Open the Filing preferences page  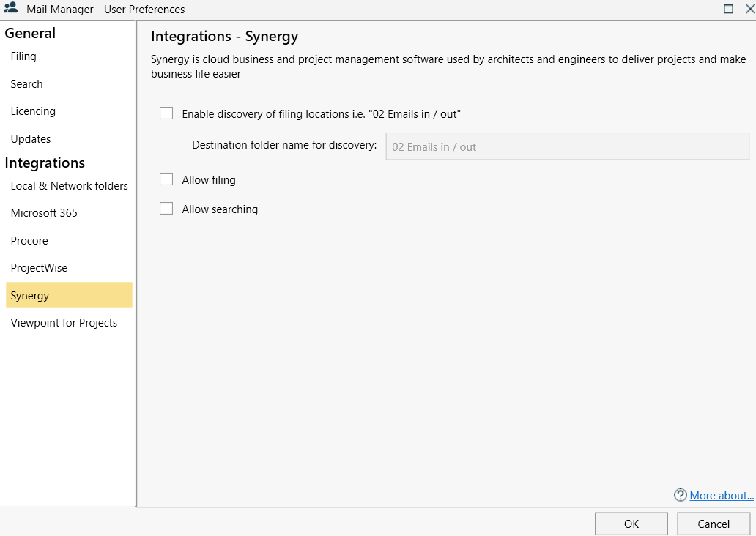23,56
